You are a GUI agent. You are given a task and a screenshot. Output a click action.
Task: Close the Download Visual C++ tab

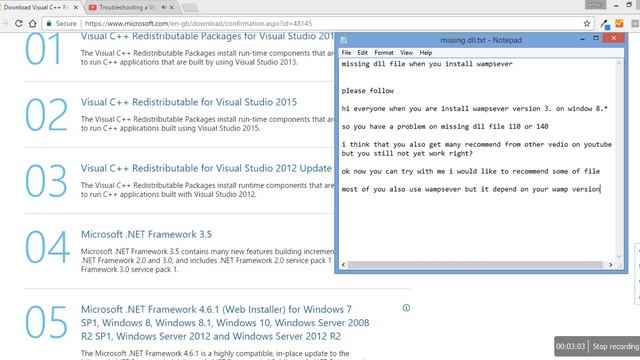[76, 7]
